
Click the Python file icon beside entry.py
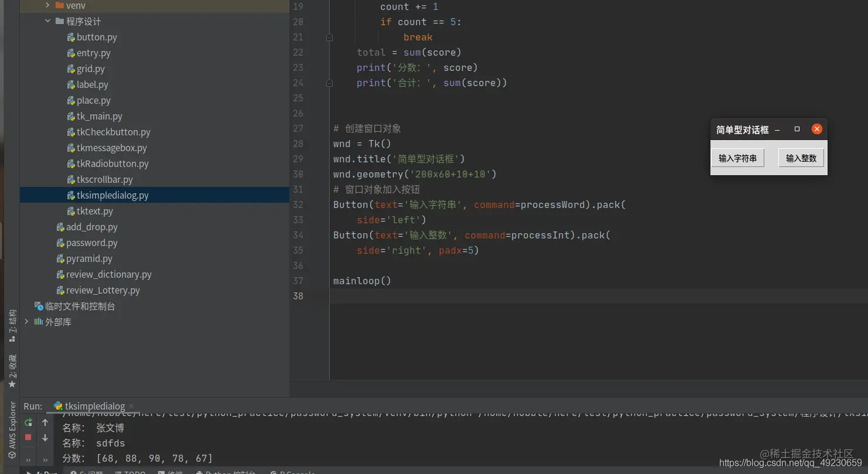click(x=70, y=53)
